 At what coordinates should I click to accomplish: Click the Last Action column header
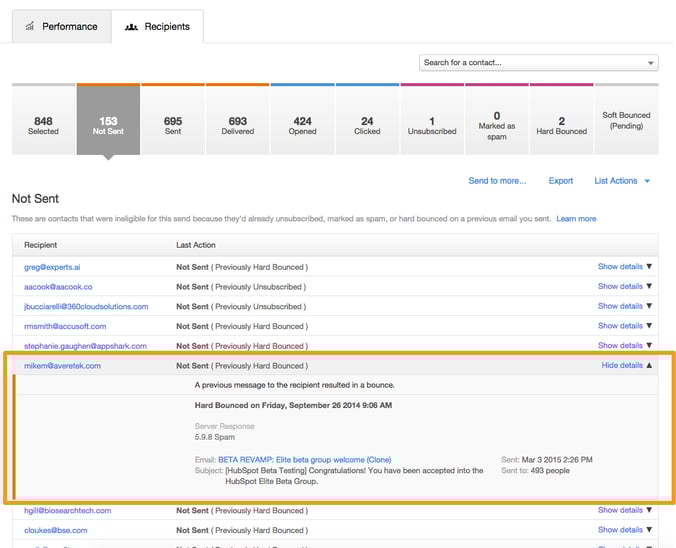point(196,245)
